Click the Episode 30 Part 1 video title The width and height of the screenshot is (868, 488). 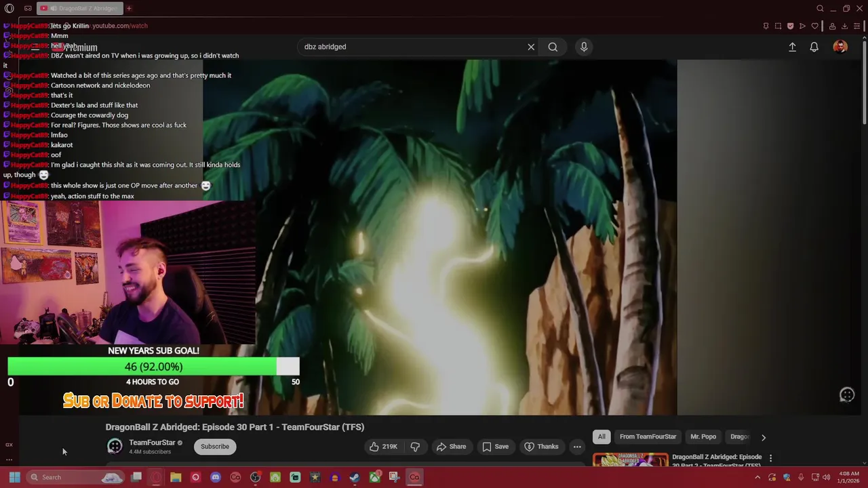click(235, 427)
